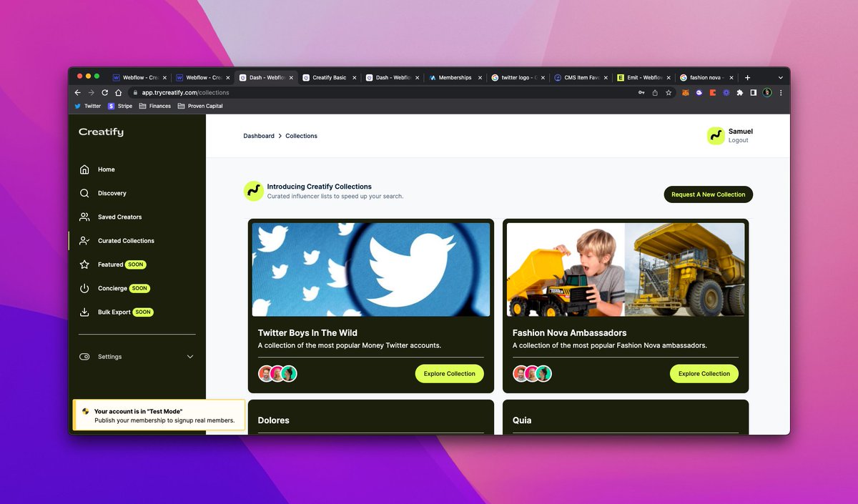Open Chrome three-dot menu
Image resolution: width=858 pixels, height=504 pixels.
coord(781,92)
